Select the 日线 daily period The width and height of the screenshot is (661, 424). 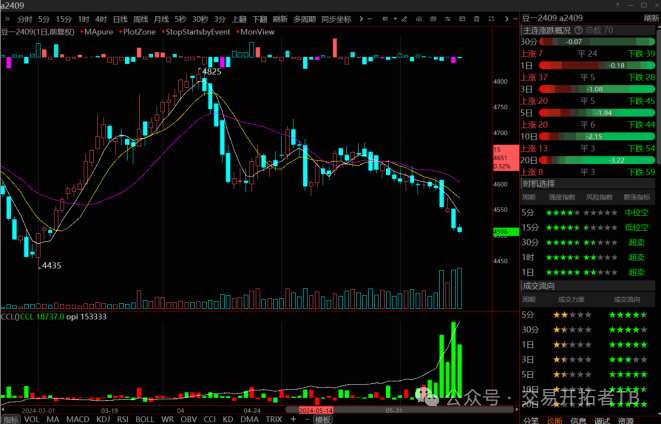pyautogui.click(x=120, y=19)
